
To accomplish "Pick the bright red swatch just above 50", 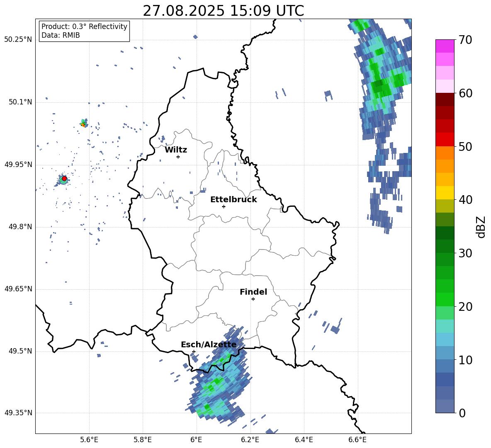I will [445, 140].
